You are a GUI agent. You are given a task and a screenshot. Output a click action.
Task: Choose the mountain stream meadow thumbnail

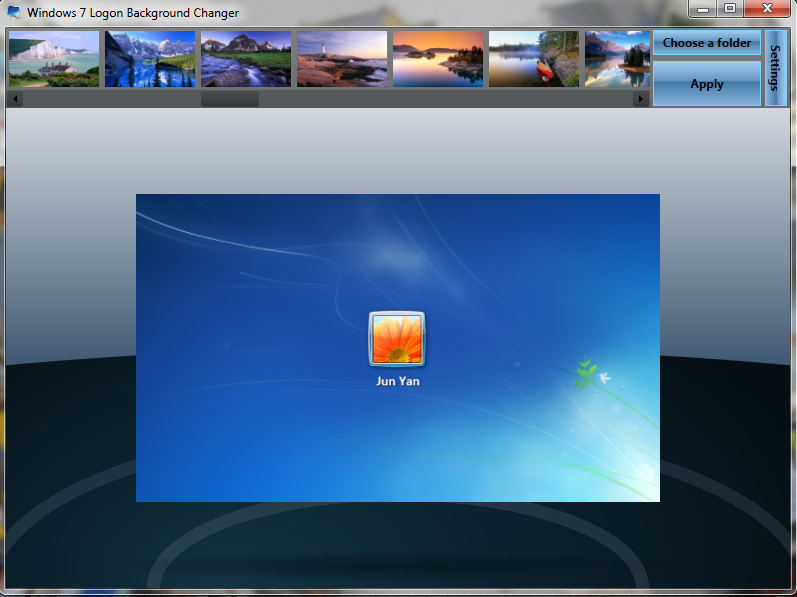pyautogui.click(x=246, y=59)
